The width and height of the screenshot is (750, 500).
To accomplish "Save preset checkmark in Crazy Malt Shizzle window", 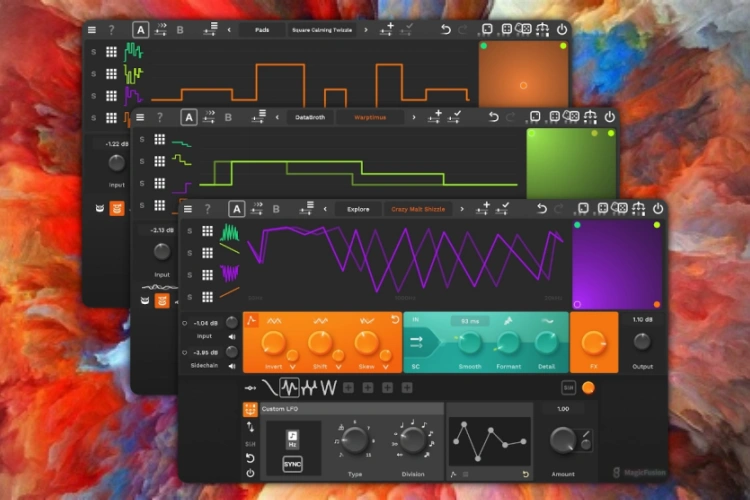I will click(502, 209).
